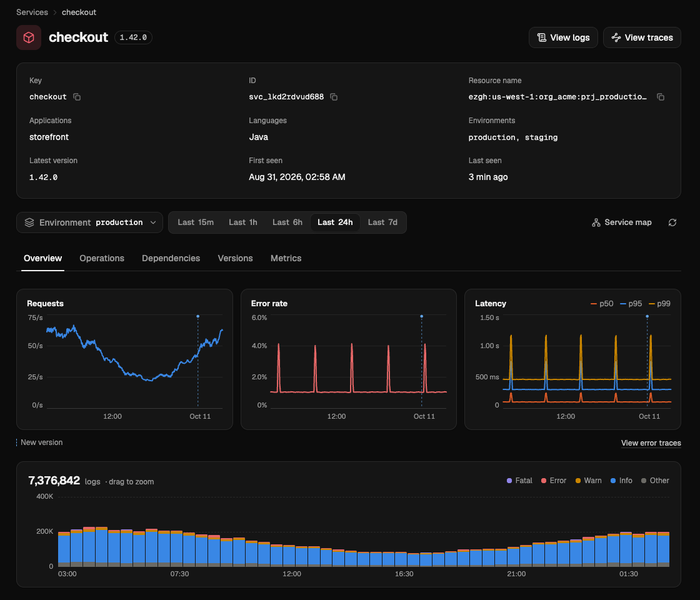700x600 pixels.
Task: Click the Java language value
Action: tap(259, 137)
